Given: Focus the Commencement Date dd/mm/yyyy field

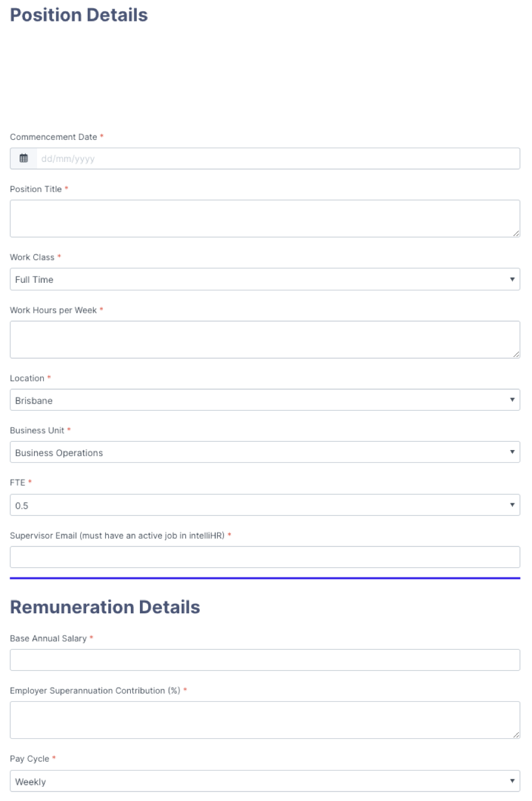Looking at the screenshot, I should [x=277, y=159].
